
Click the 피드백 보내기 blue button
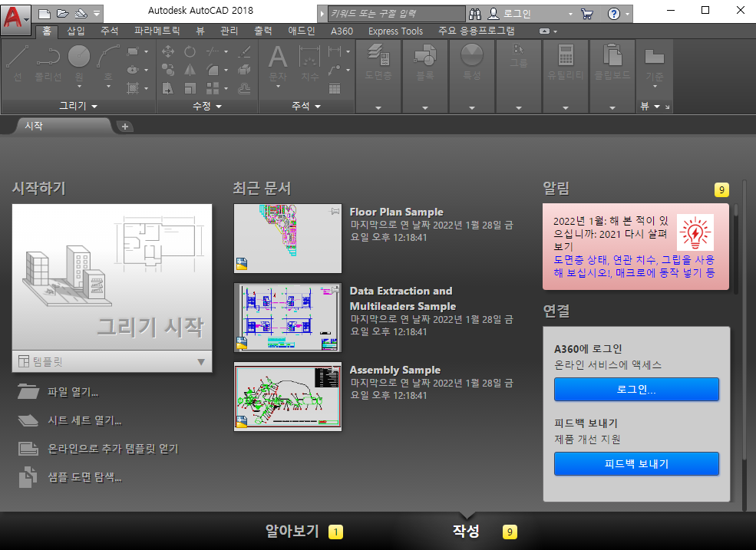(x=636, y=463)
